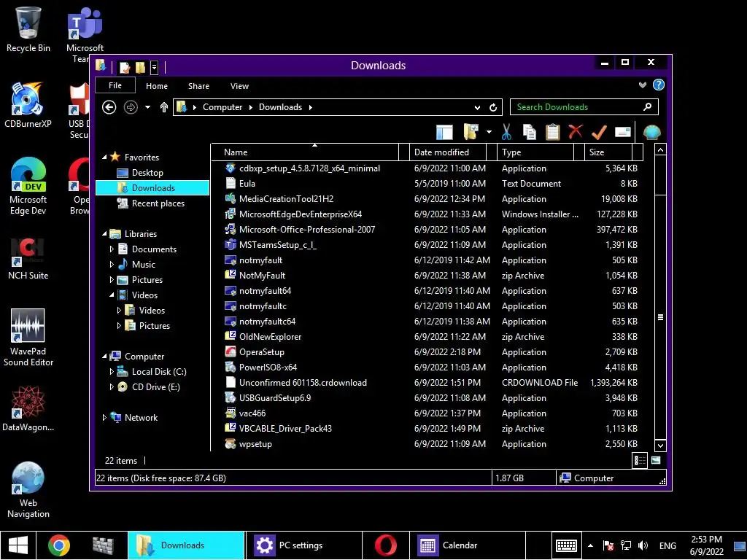Image resolution: width=747 pixels, height=560 pixels.
Task: Click the magnifier icon in Search Downloads box
Action: [647, 106]
